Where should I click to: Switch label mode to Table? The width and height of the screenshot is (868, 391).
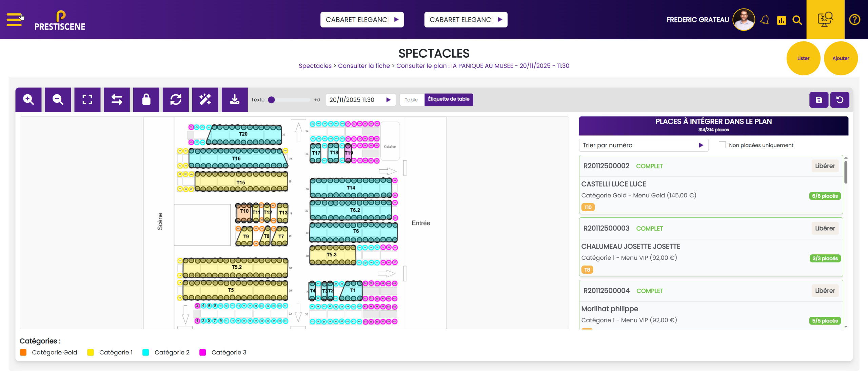pyautogui.click(x=411, y=100)
